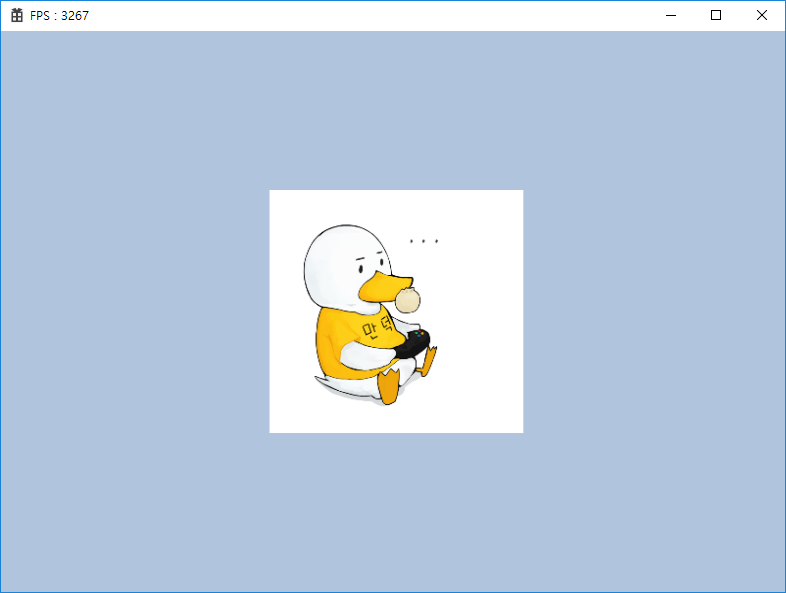Close the FPS window

click(x=761, y=16)
